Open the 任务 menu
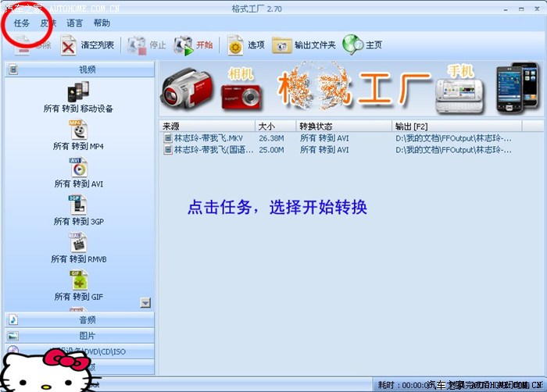Screen dimensions: 547x392 click(x=22, y=23)
